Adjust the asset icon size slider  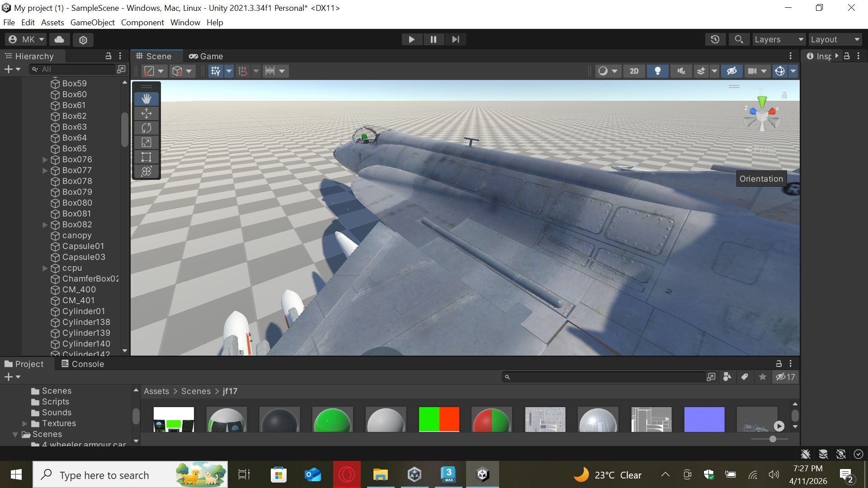pyautogui.click(x=772, y=439)
